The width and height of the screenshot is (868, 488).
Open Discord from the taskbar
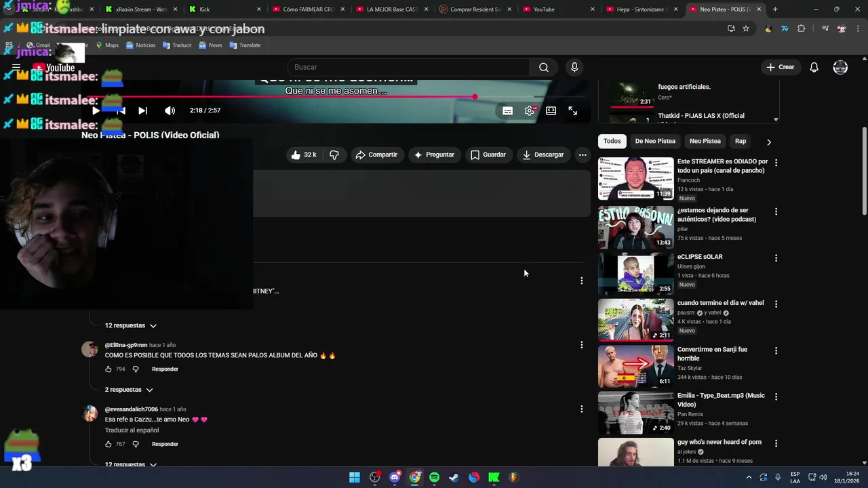(x=395, y=477)
